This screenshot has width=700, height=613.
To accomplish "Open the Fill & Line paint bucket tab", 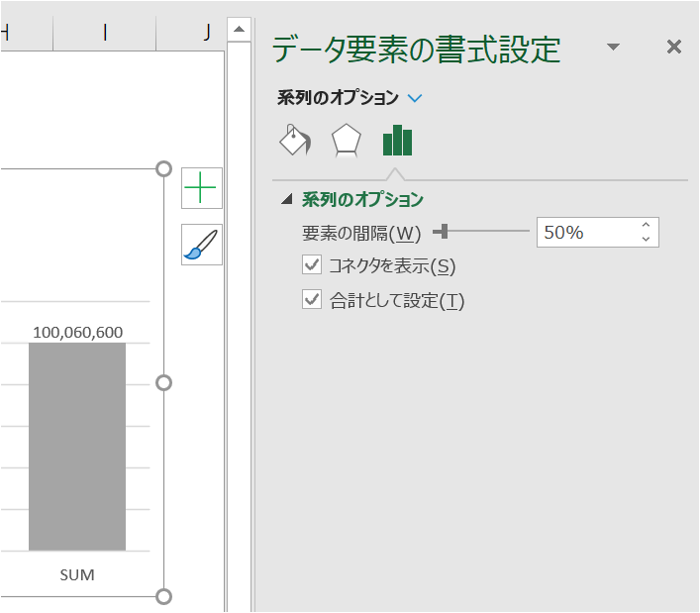I will 295,140.
